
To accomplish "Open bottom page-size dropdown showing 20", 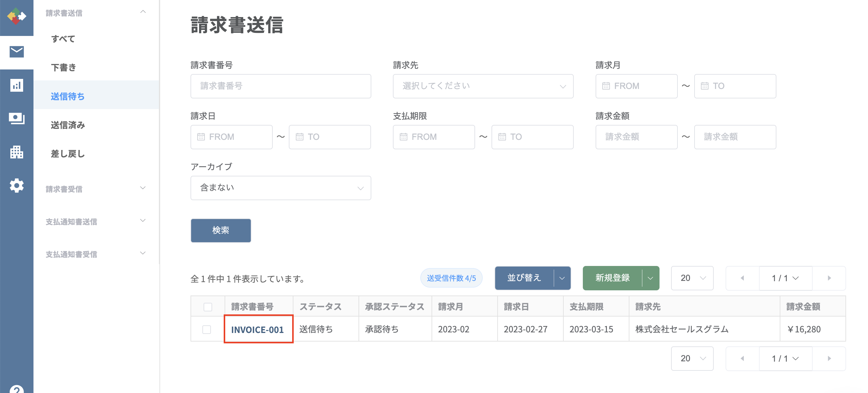I will 692,358.
